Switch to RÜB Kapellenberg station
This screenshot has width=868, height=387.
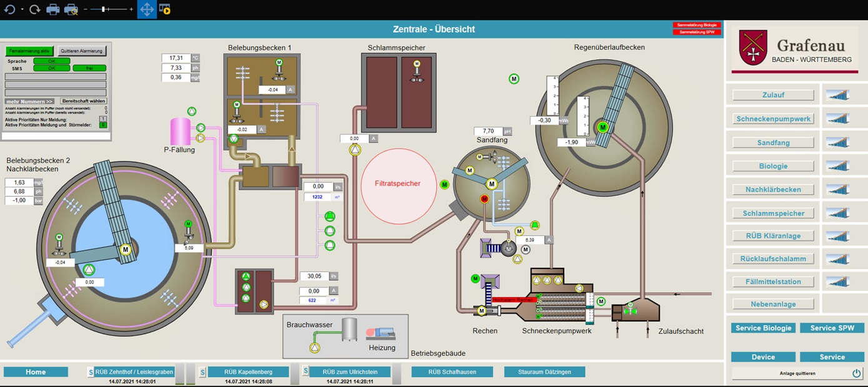coord(249,372)
